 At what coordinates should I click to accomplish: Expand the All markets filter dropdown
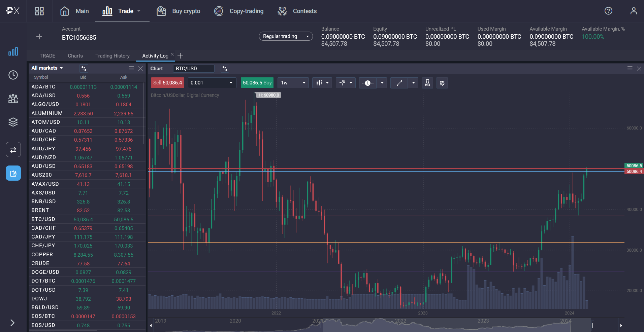click(47, 68)
